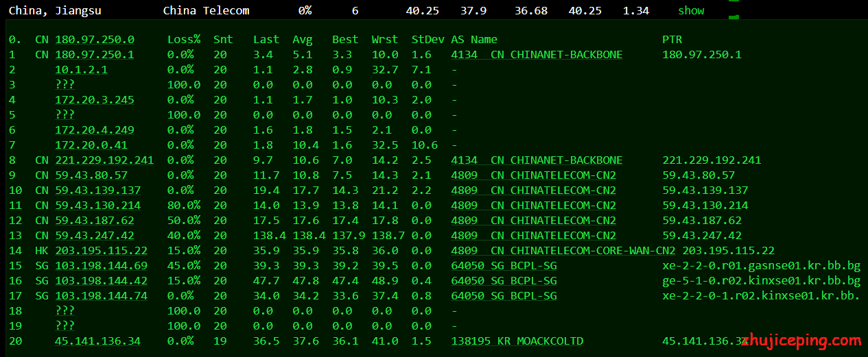Open the hop 20 IP link 45.141.136.34

98,341
